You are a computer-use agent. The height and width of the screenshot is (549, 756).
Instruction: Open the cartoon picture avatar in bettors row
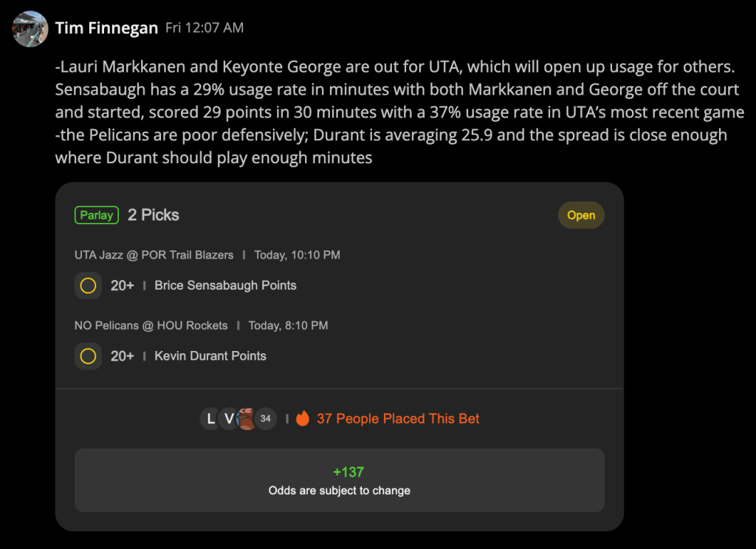point(247,418)
